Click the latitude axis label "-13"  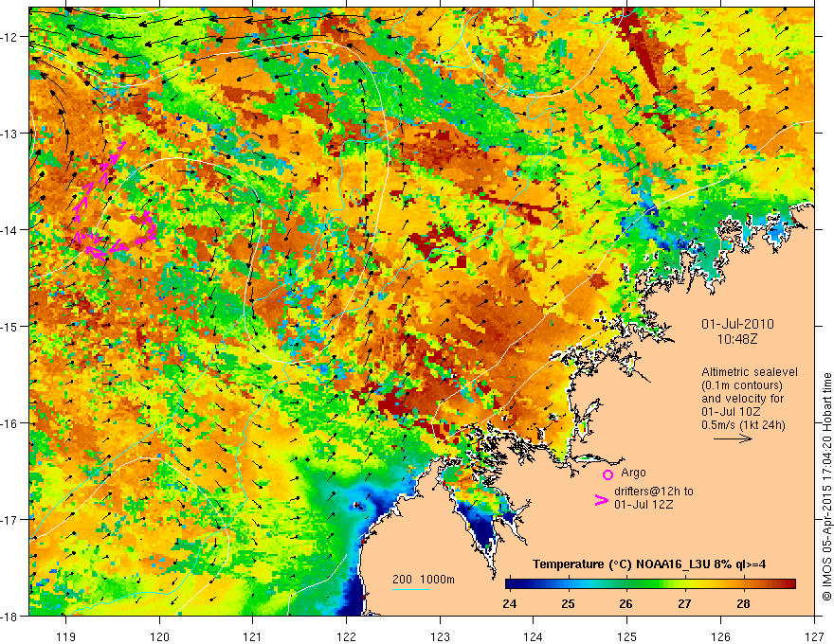tap(9, 134)
